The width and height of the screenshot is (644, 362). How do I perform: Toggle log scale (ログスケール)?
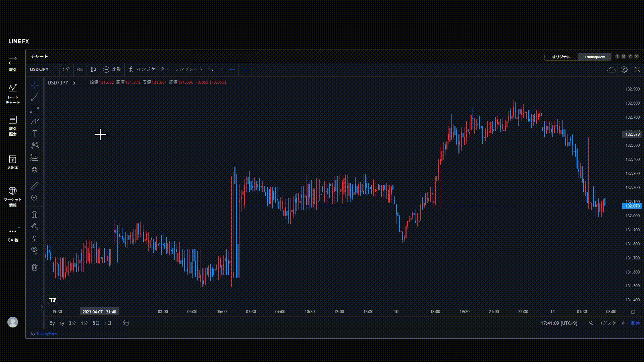[611, 323]
